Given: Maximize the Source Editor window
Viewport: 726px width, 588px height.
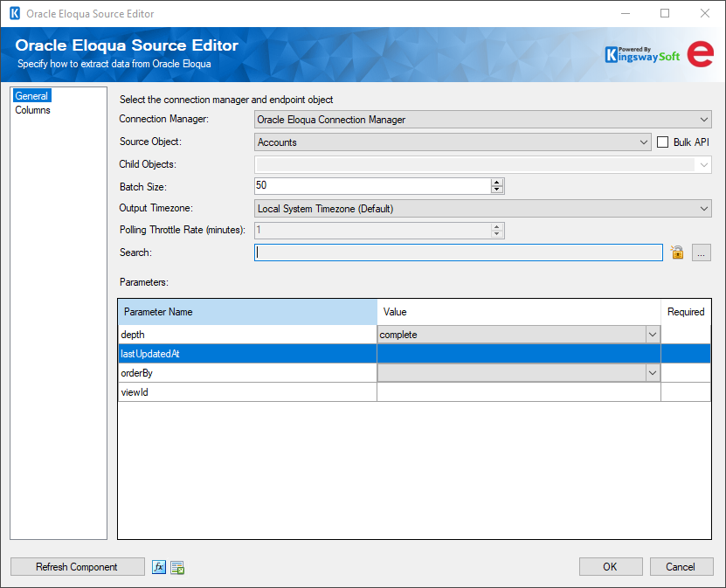Looking at the screenshot, I should click(x=665, y=13).
